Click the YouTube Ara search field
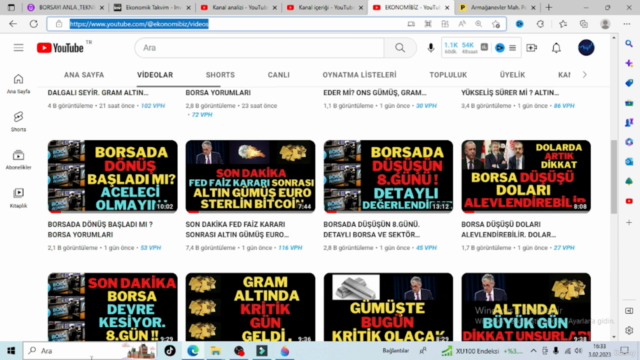This screenshot has width=640, height=360. click(260, 48)
